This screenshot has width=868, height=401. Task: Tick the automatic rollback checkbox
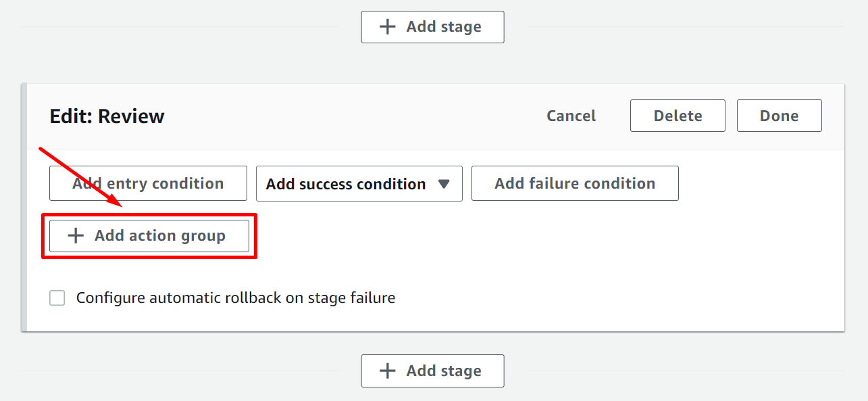tap(57, 298)
